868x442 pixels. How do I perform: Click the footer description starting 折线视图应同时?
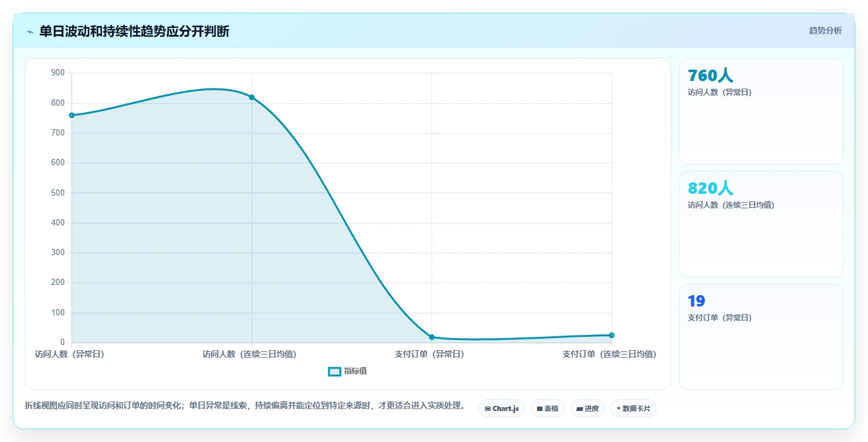(x=245, y=405)
